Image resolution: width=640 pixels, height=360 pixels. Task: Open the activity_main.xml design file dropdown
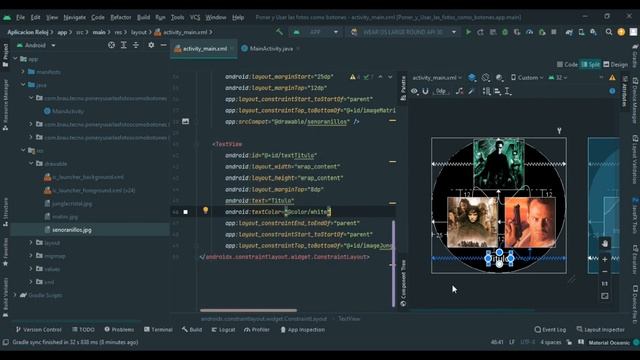point(437,78)
